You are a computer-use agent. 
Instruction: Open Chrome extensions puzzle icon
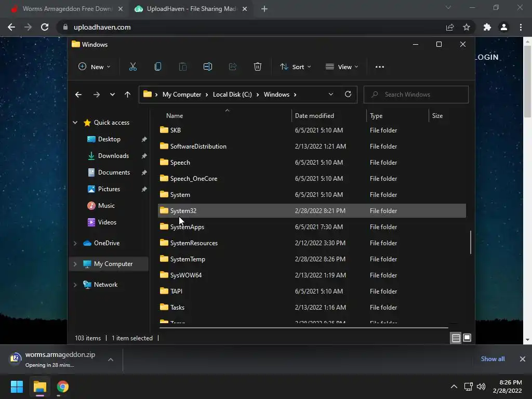pos(487,27)
